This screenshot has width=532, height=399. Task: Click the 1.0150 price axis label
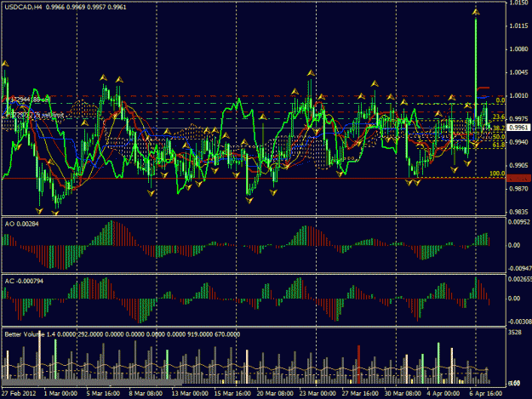[519, 3]
